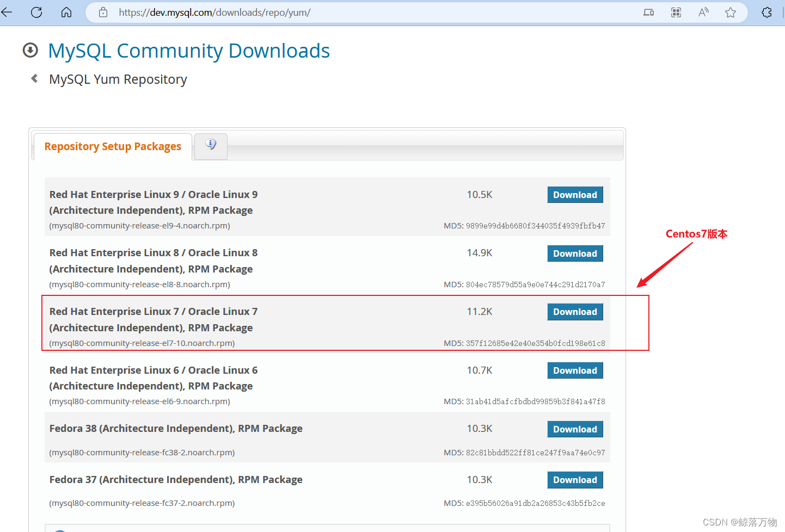Switch to the Repository Setup Packages tab
This screenshot has height=532, width=785.
pyautogui.click(x=112, y=146)
